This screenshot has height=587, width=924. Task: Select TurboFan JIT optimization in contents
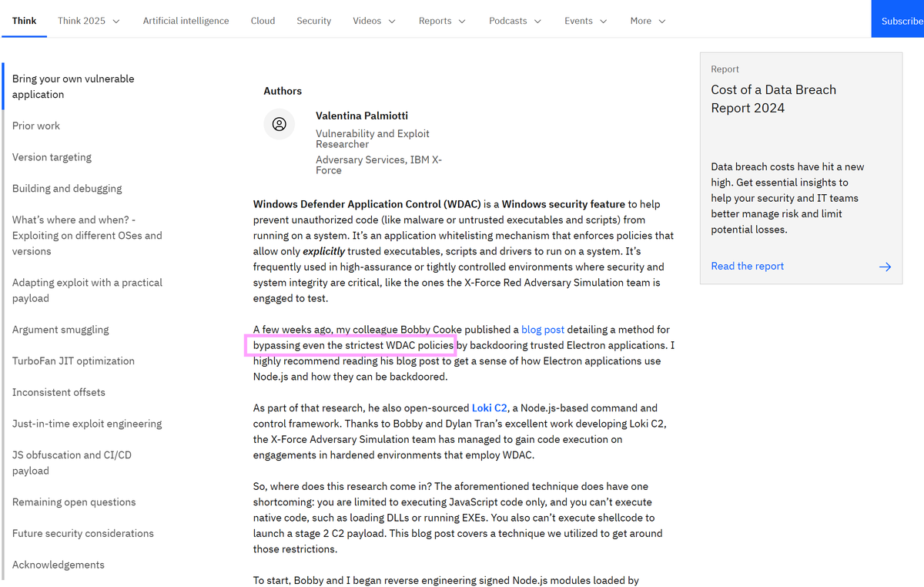point(73,361)
